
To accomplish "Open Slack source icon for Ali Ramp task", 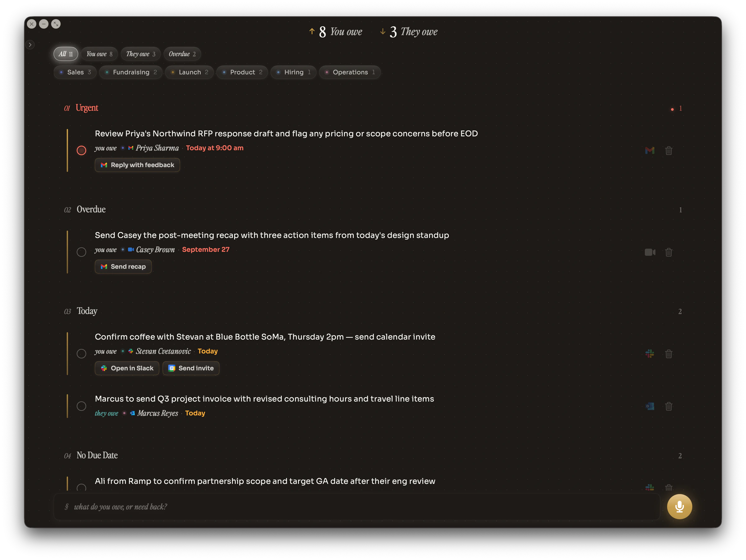I will pos(650,487).
